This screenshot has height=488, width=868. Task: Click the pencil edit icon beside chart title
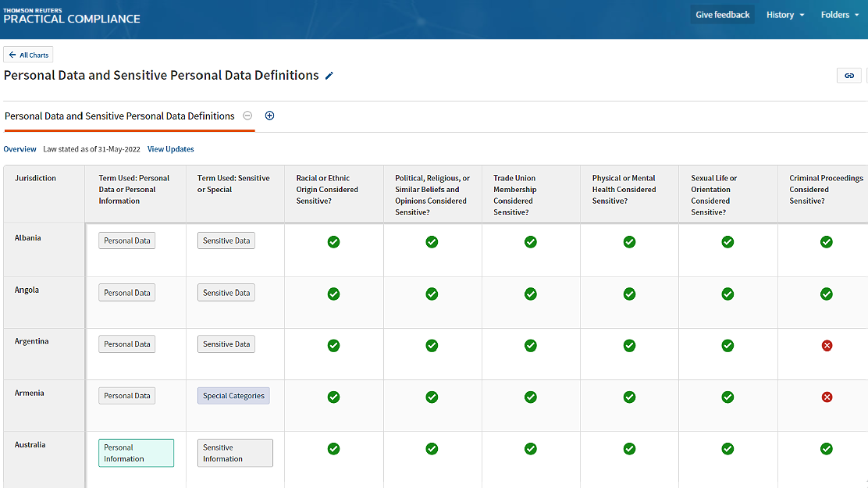[x=329, y=76]
